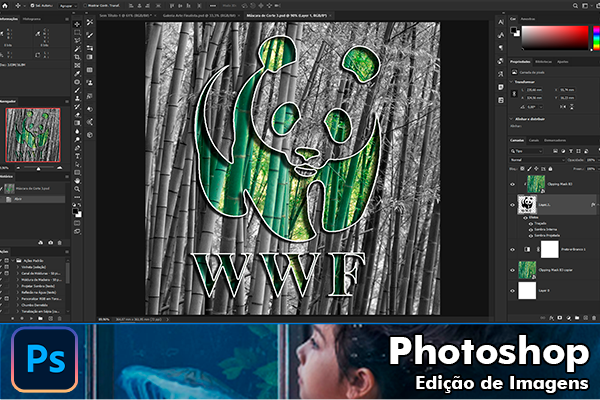Click the search icon at top right
The image size is (600, 400).
pos(575,6)
